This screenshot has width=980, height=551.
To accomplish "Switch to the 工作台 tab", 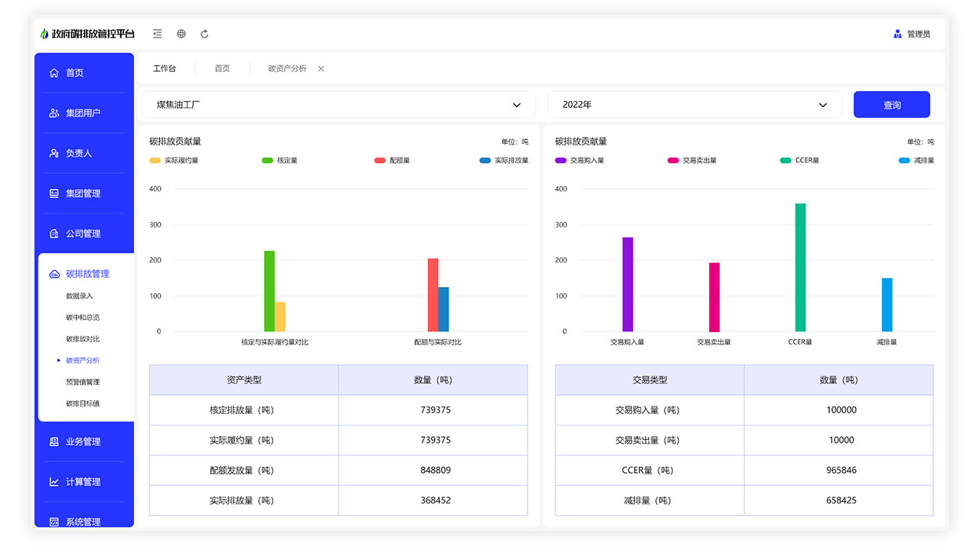I will 165,68.
